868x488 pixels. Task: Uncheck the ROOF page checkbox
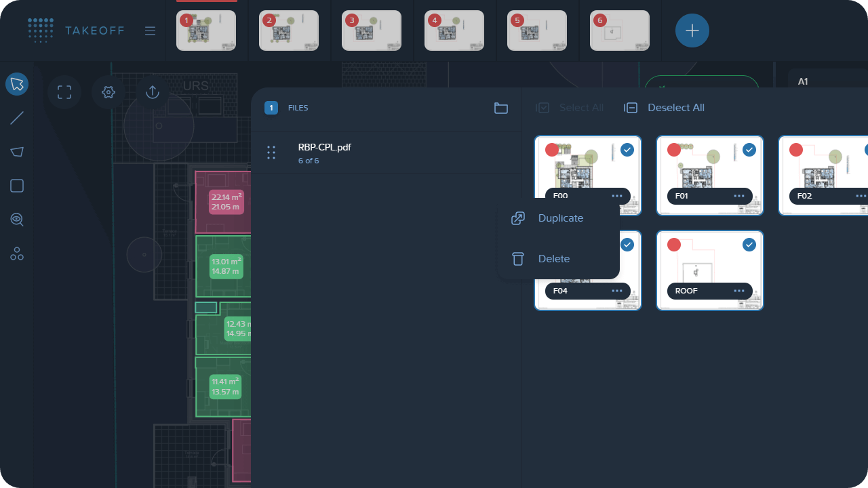(x=749, y=245)
